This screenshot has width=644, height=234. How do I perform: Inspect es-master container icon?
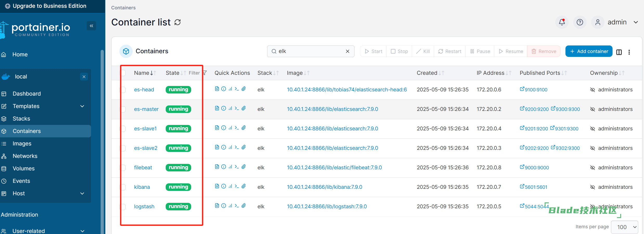(224, 108)
